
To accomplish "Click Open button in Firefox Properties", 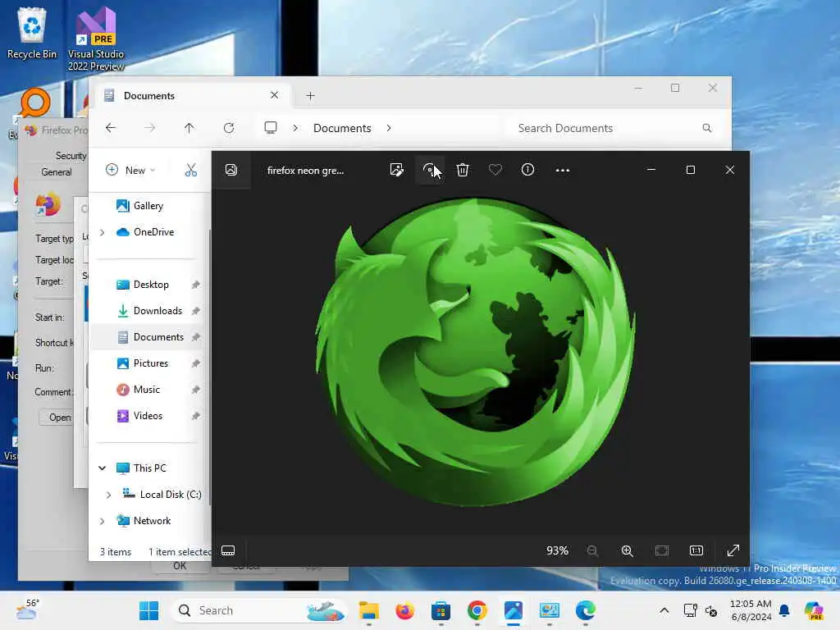I will pos(57,418).
